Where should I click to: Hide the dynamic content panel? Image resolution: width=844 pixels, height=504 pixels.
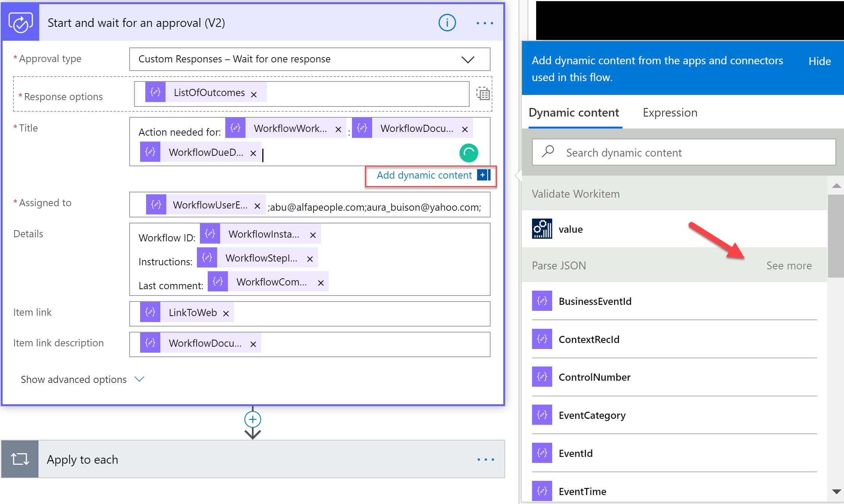point(819,61)
